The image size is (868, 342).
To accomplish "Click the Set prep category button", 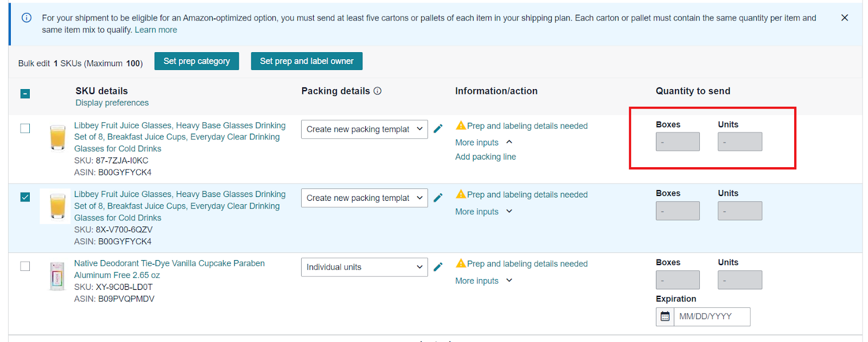I will (196, 61).
